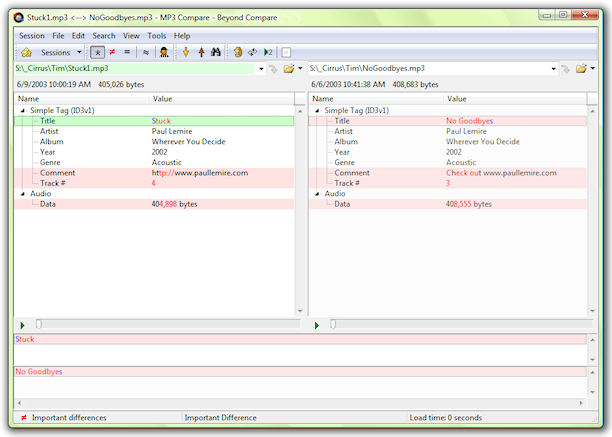Select right Title row 'No Goodbyes'
Viewport: 612px width, 437px height.
[448, 121]
